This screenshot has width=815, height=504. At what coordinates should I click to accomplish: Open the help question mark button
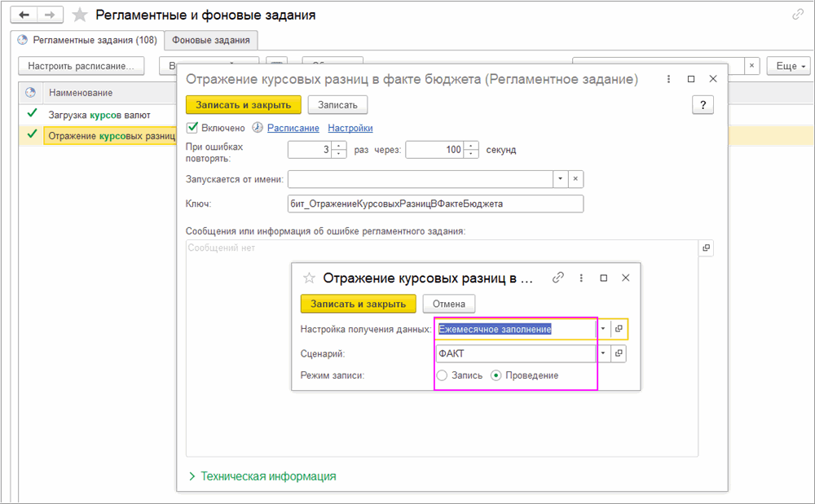[x=703, y=104]
